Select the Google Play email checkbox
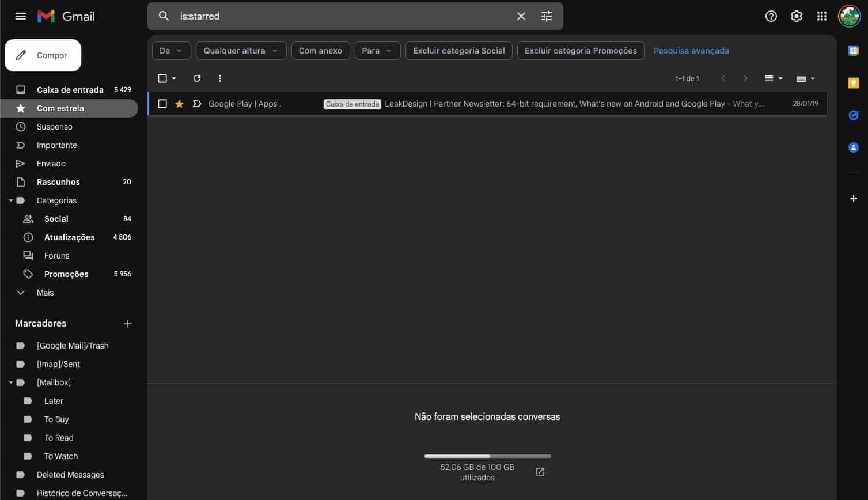 [162, 104]
